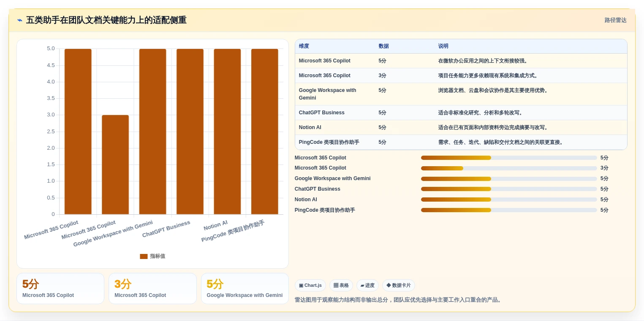Screen dimensions: 644x321
Task: Click the Google Workspace with Gemini chart bar
Action: coord(152,132)
